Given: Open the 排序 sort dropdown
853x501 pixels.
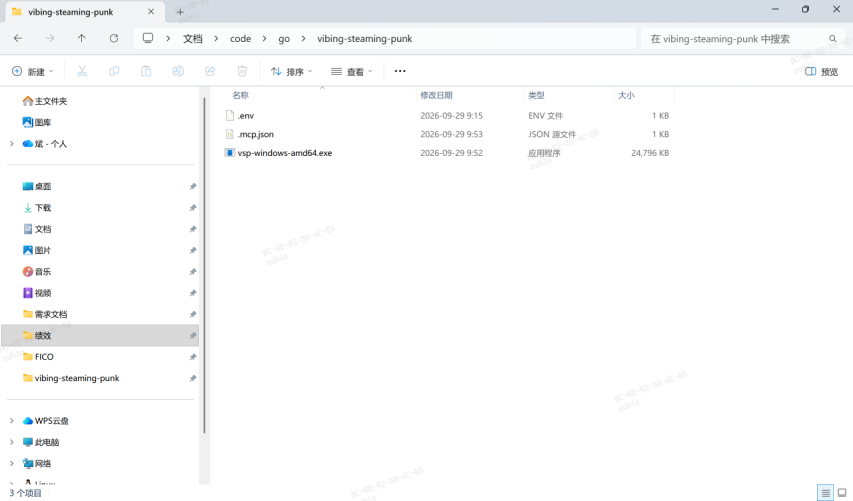Looking at the screenshot, I should [292, 71].
